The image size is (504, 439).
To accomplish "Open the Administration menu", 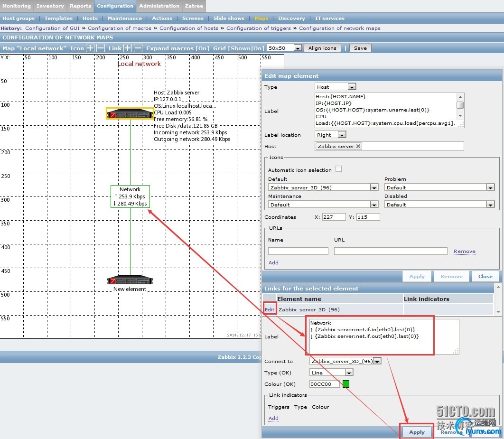I will pos(159,6).
